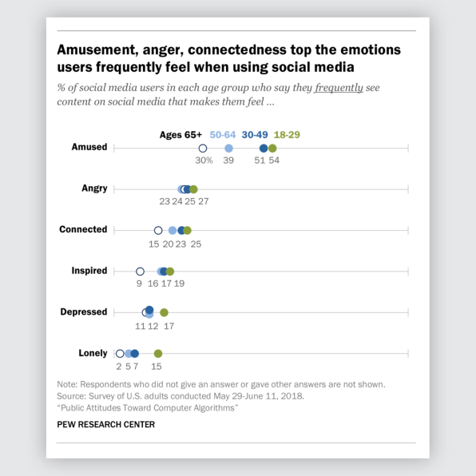Click the 50-64 legend label
The height and width of the screenshot is (476, 476).
pos(223,134)
